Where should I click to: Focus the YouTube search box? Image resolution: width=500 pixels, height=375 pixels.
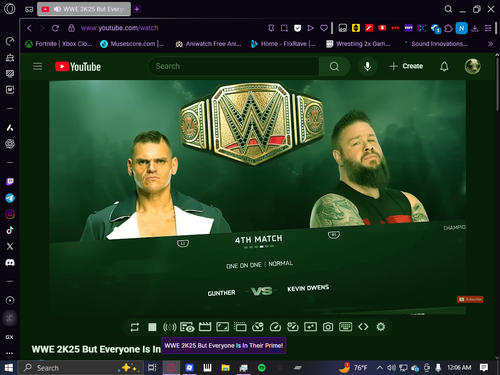tap(233, 66)
